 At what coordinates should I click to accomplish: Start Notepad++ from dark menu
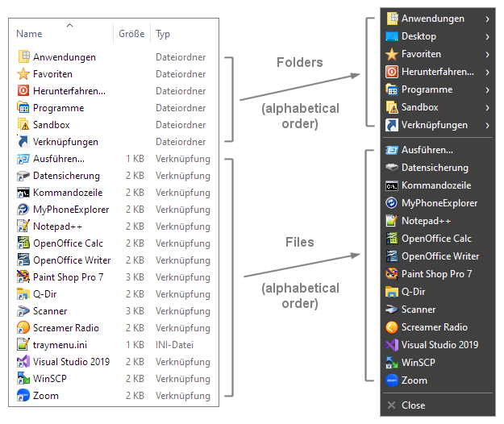(x=438, y=221)
